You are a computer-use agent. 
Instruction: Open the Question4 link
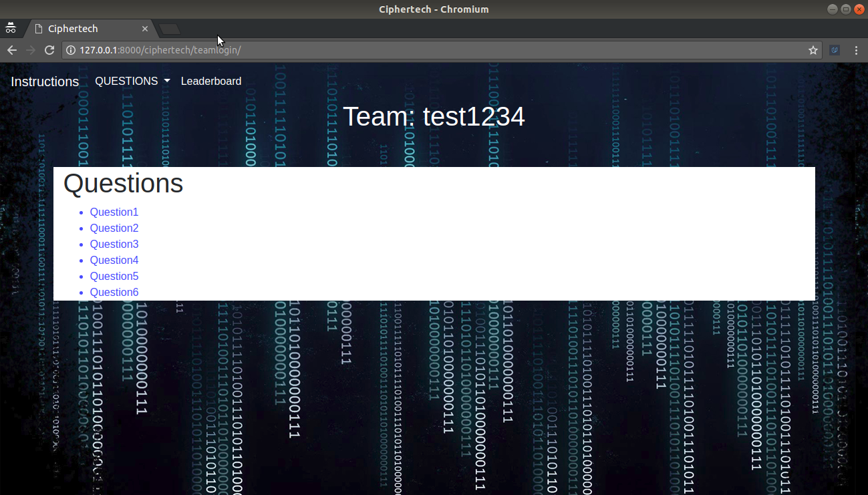pyautogui.click(x=114, y=260)
